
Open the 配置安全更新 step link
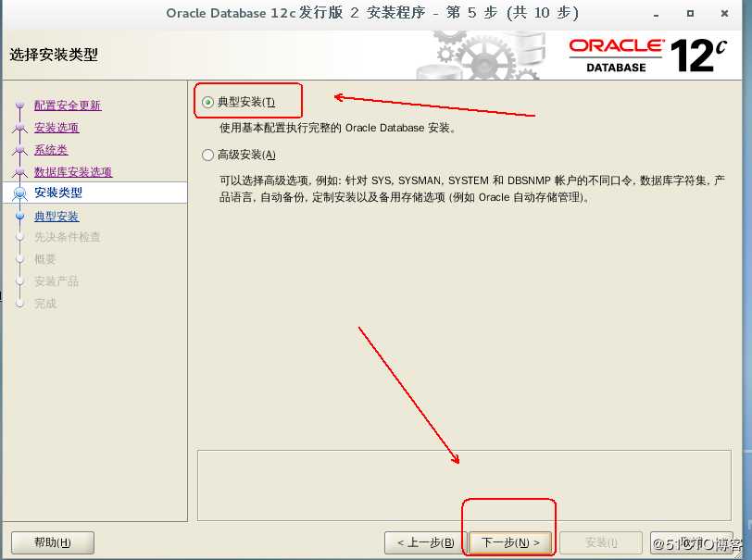(68, 105)
